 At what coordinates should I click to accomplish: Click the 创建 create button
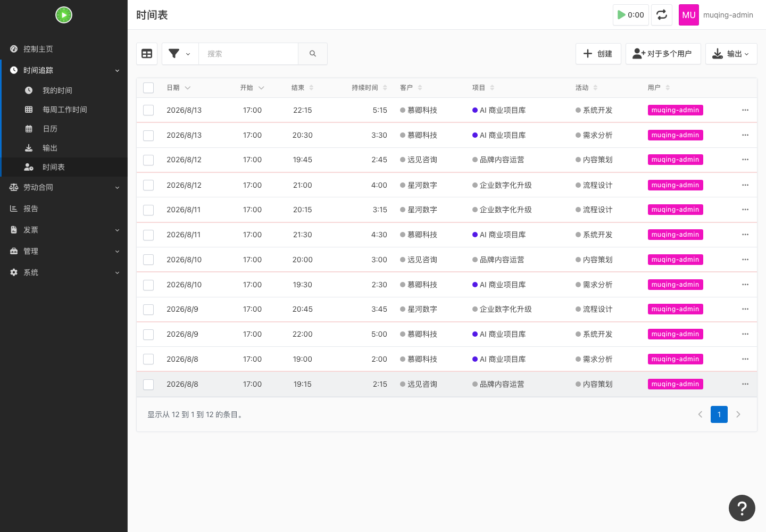598,54
